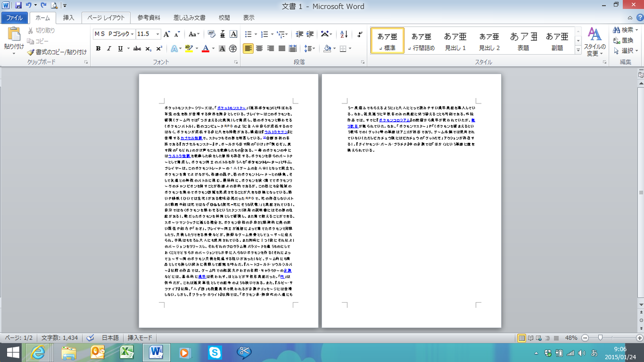Click the spelling check icon in the status bar
Screen dimensions: 644x362
point(91,338)
